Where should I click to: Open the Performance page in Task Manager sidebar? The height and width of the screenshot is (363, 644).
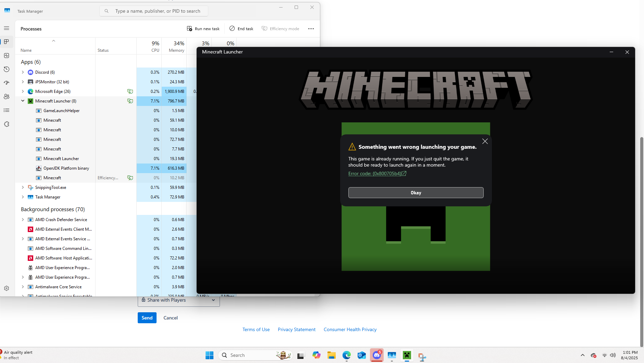(7, 56)
